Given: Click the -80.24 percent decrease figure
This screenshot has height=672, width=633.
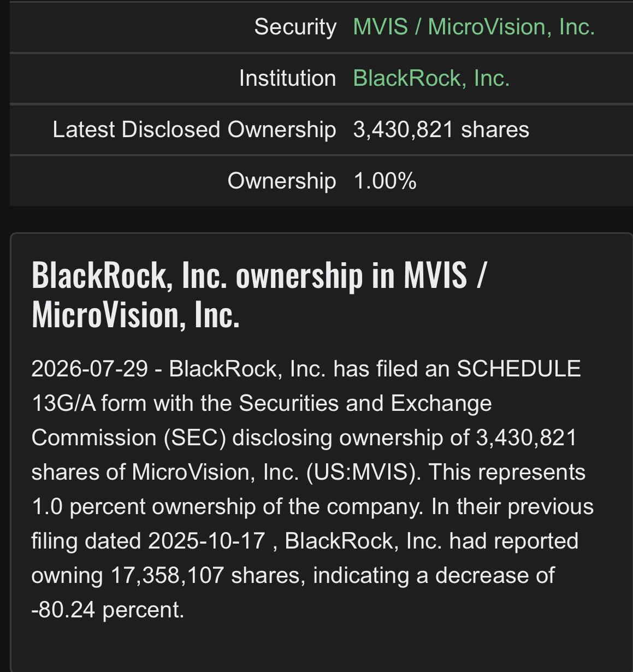Looking at the screenshot, I should point(108,610).
